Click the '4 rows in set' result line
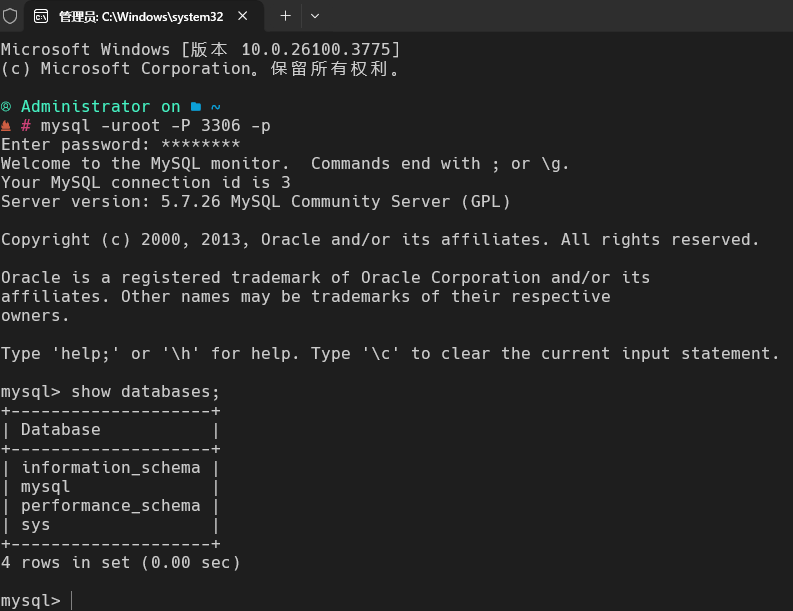 120,563
